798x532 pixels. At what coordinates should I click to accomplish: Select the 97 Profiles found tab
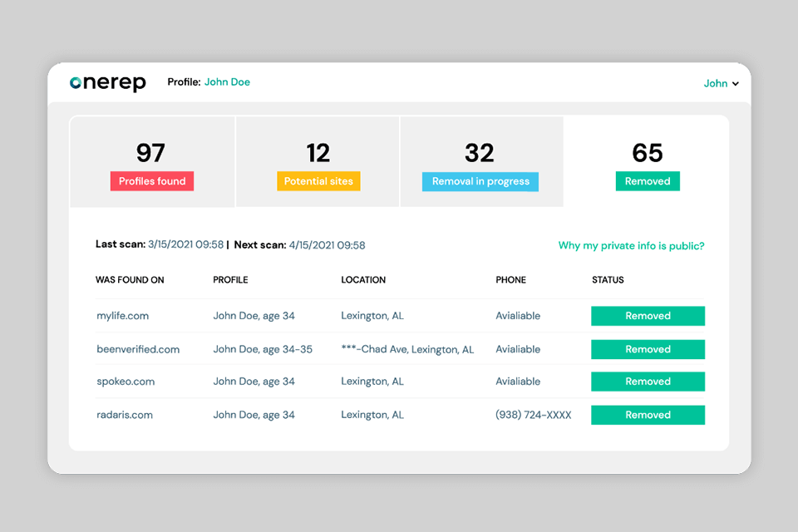coord(152,162)
